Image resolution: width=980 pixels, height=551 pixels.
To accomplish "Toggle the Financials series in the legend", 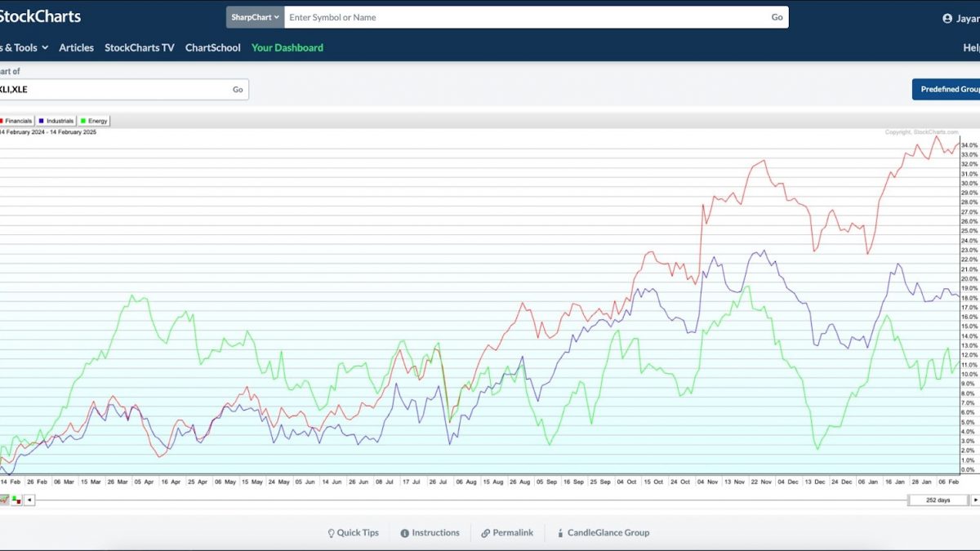I will point(16,121).
